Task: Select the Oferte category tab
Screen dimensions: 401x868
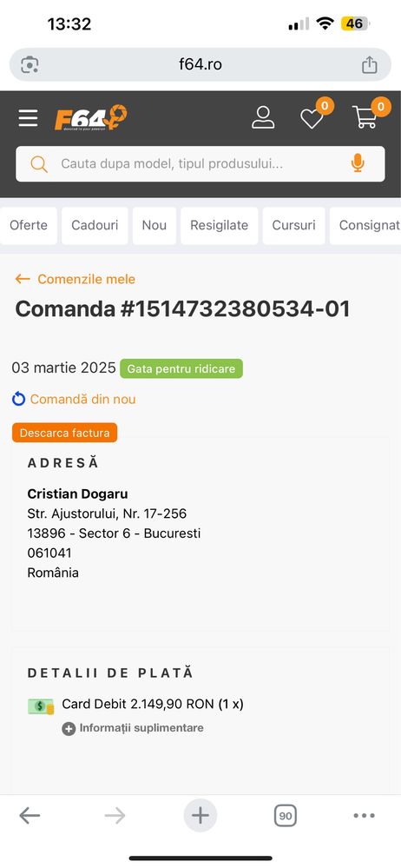Action: click(x=28, y=225)
